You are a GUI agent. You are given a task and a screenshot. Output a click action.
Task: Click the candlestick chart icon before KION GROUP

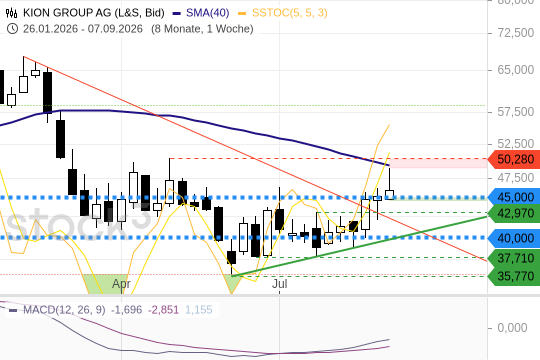11,13
